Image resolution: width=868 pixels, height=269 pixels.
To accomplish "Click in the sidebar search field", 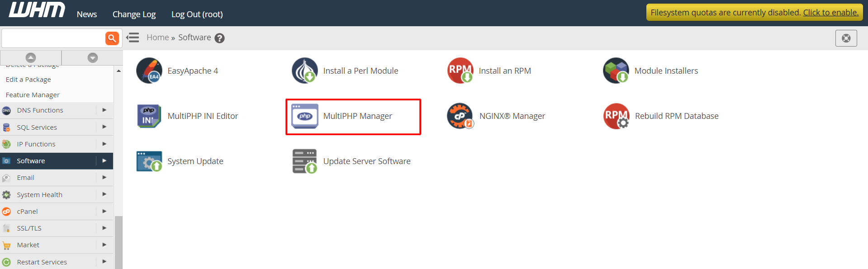I will tap(53, 38).
